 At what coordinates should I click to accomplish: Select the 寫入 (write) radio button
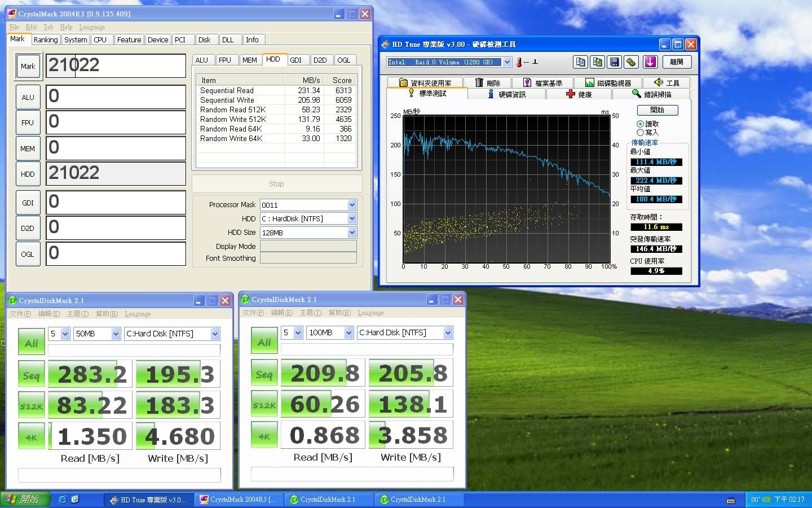(x=640, y=132)
